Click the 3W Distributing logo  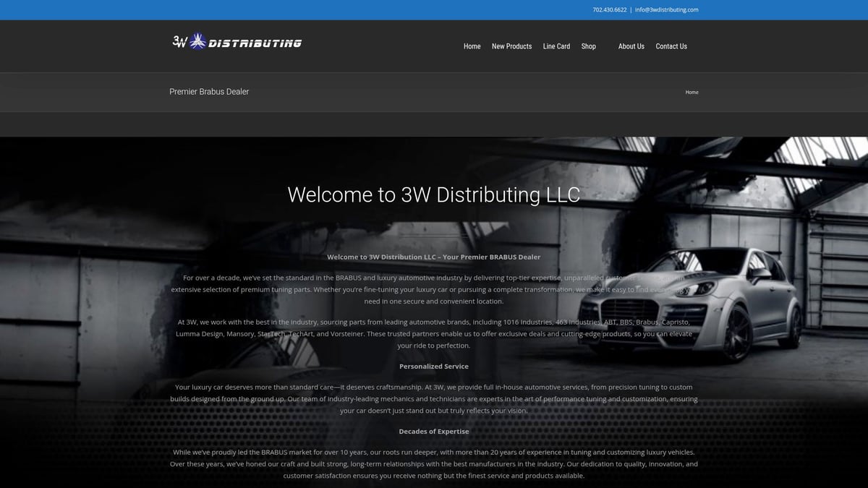(x=237, y=42)
